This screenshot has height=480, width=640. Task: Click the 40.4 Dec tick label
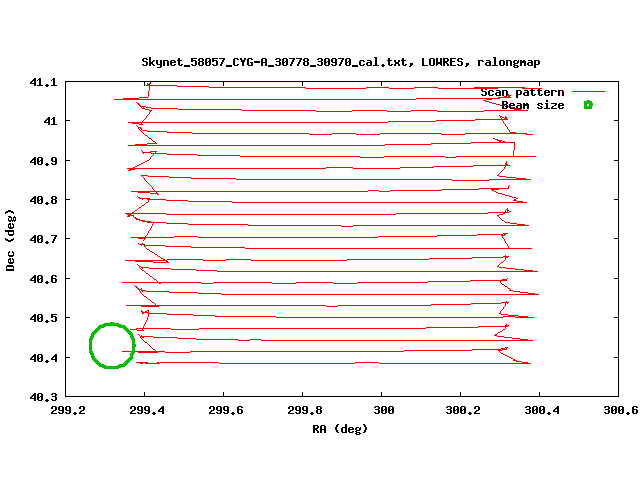(x=43, y=358)
